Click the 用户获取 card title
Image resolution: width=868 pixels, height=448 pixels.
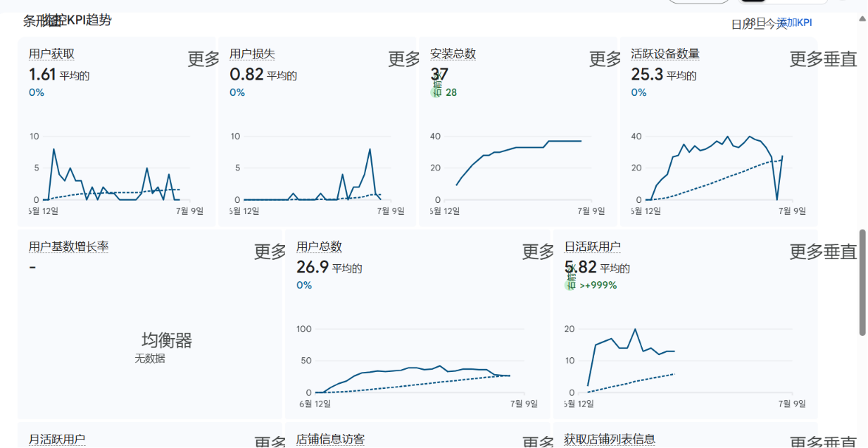point(51,54)
